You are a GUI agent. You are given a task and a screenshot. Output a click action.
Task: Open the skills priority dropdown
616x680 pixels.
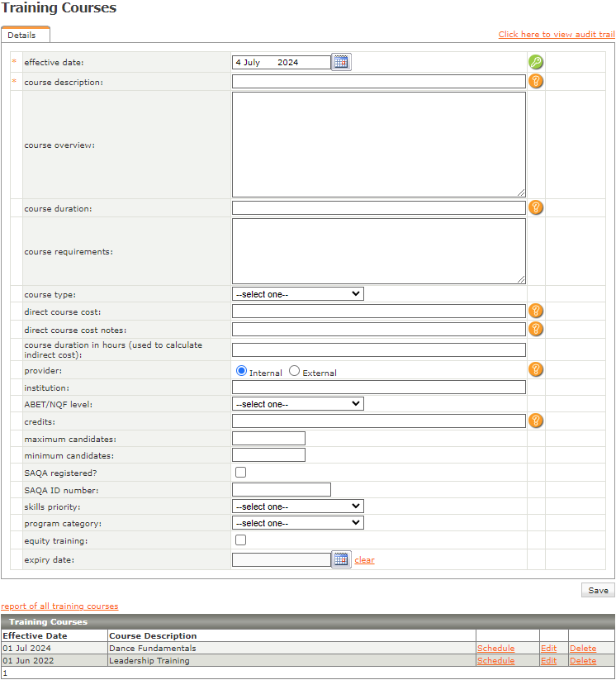(297, 506)
